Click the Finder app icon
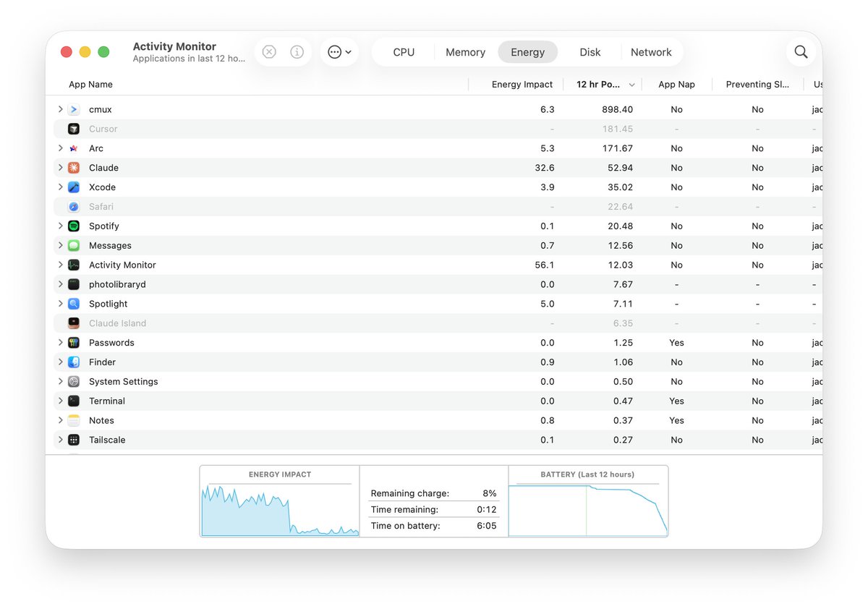 point(74,362)
